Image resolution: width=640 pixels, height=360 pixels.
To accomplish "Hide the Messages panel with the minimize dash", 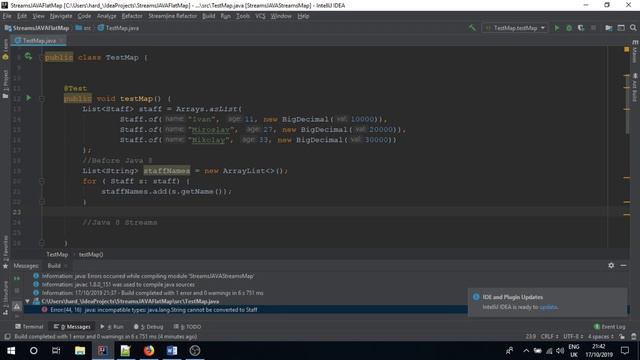I will pos(623,265).
